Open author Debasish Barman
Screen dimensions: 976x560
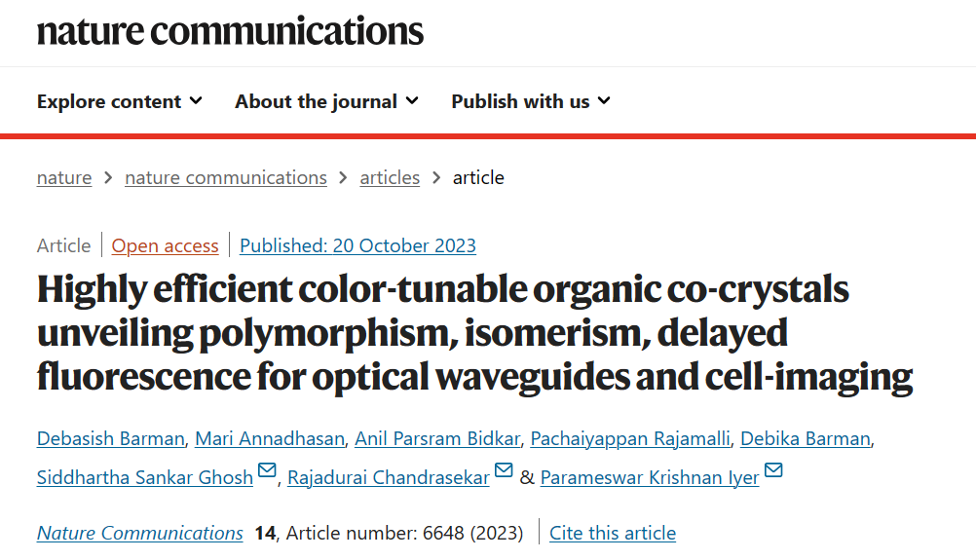tap(111, 438)
